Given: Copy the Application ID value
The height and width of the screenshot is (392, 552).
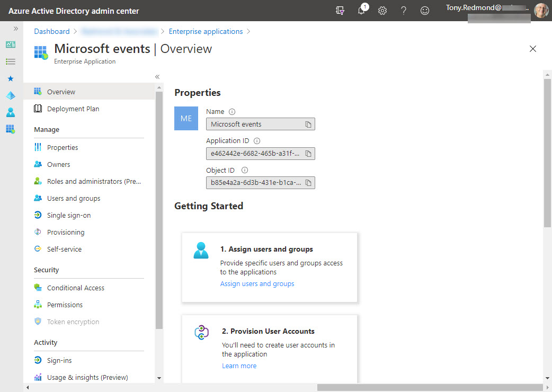Looking at the screenshot, I should [x=308, y=154].
